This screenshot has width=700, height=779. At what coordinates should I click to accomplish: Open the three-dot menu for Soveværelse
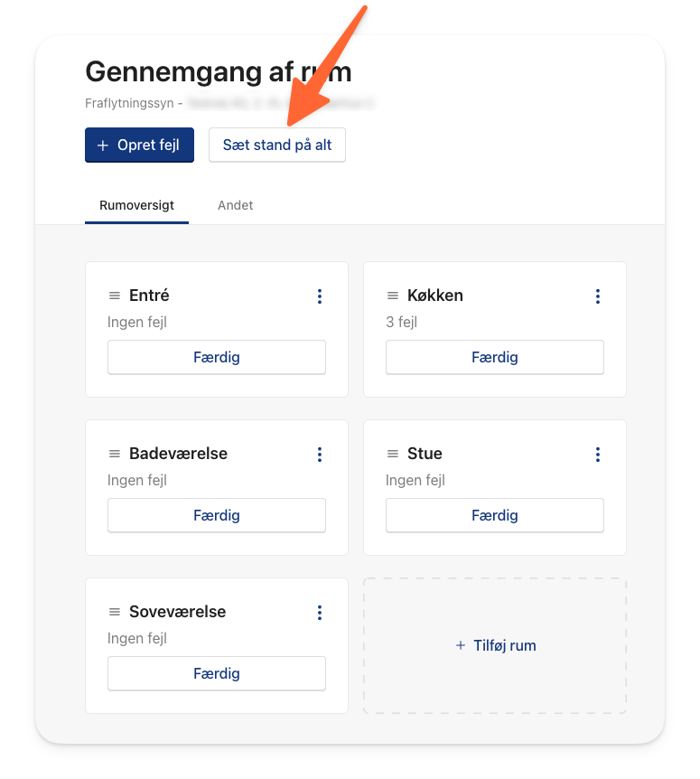pyautogui.click(x=320, y=612)
